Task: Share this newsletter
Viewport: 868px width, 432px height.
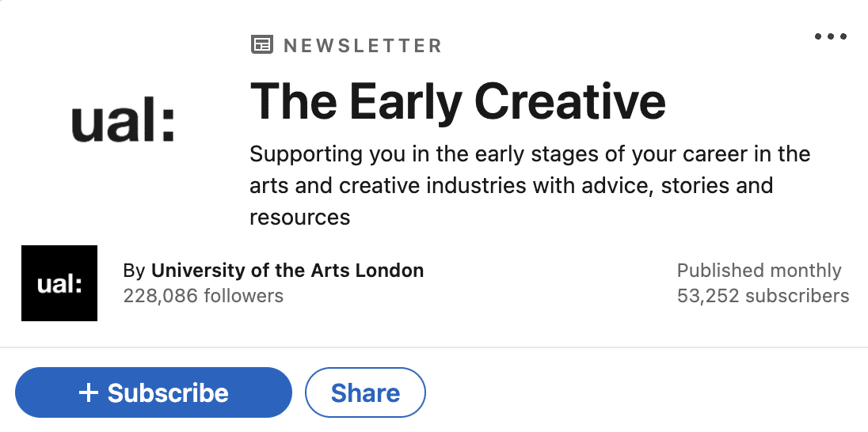Action: [365, 392]
